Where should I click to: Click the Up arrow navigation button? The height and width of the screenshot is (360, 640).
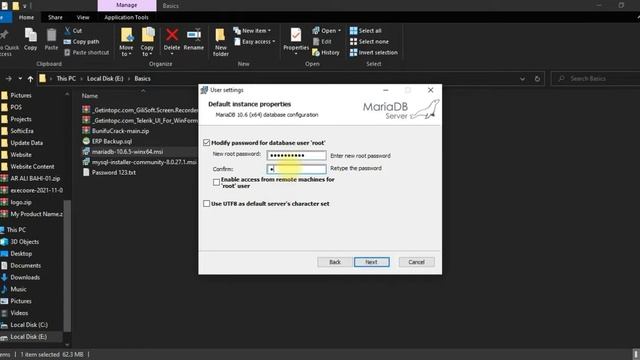[30, 79]
